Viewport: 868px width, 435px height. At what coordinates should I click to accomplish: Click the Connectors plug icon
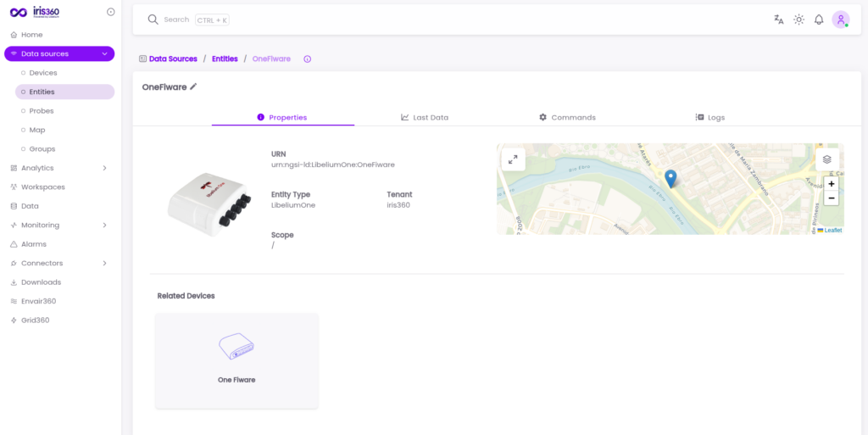[14, 264]
